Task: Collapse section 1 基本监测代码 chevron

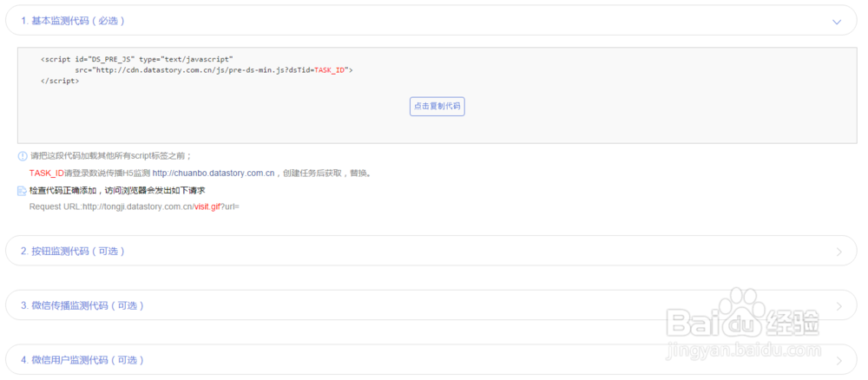Action: coord(837,22)
